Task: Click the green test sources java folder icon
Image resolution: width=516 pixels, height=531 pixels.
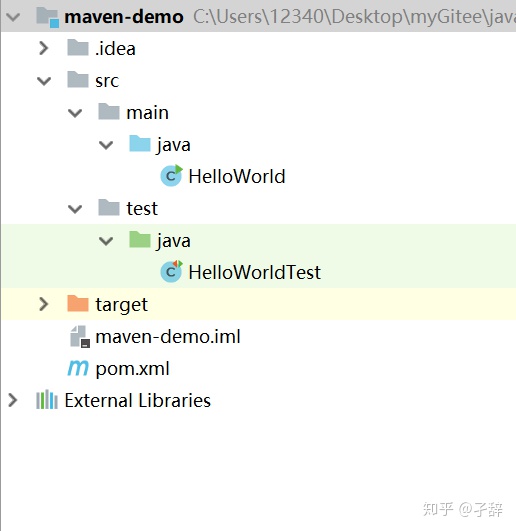Action: [x=140, y=239]
